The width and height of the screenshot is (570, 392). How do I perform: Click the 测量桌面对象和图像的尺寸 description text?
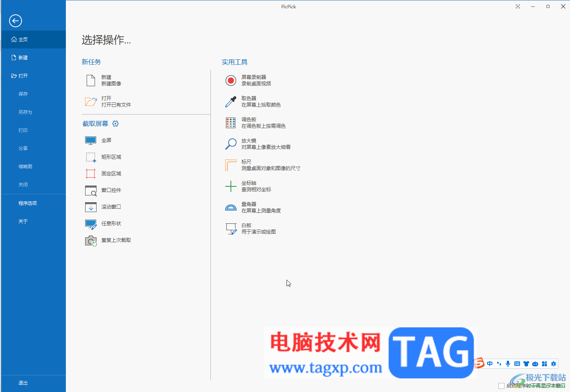click(x=271, y=168)
